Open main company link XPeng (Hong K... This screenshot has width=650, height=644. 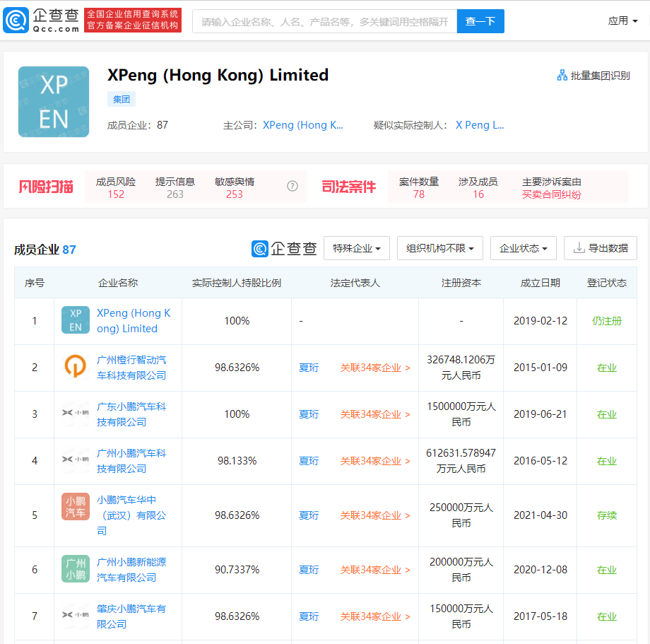tap(302, 125)
